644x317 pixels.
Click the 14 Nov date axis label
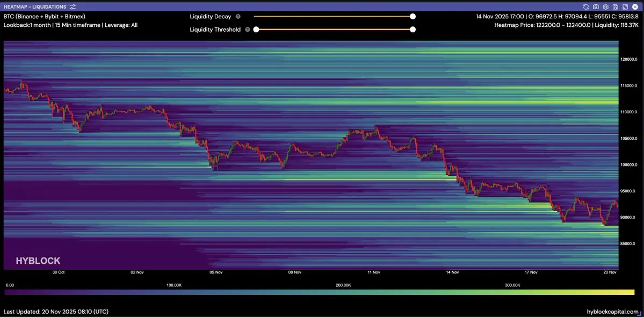452,272
